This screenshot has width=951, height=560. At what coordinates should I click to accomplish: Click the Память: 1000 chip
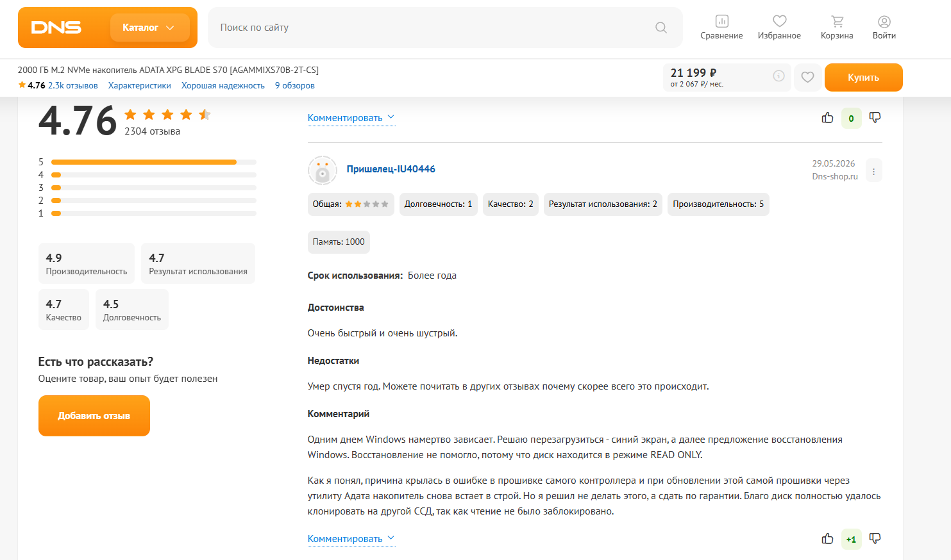coord(339,242)
